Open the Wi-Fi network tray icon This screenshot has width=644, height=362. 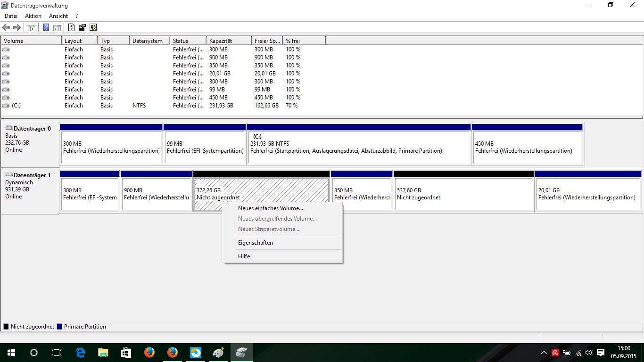pos(578,353)
